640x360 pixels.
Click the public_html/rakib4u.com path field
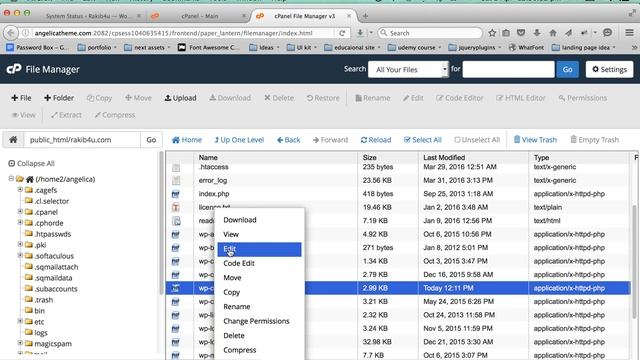[82, 140]
